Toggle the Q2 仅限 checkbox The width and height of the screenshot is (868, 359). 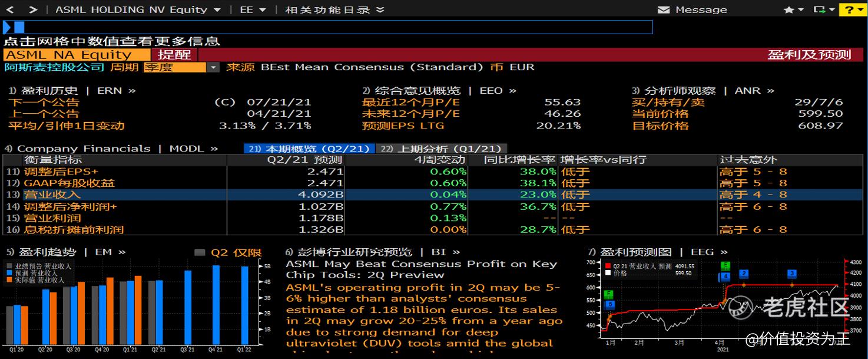point(200,252)
